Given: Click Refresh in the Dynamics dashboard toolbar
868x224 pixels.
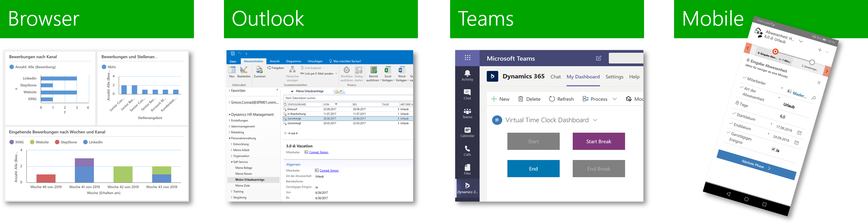Looking at the screenshot, I should pos(561,99).
